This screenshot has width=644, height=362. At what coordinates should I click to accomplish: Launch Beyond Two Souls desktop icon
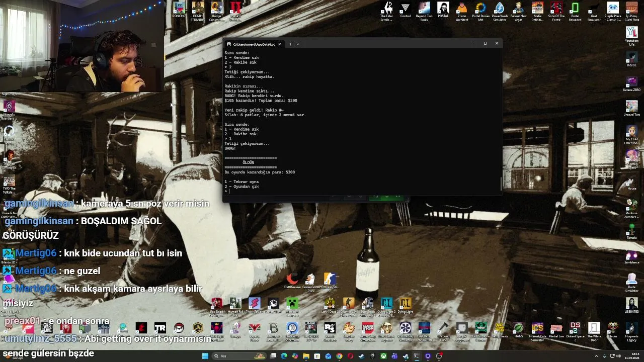coord(424,11)
